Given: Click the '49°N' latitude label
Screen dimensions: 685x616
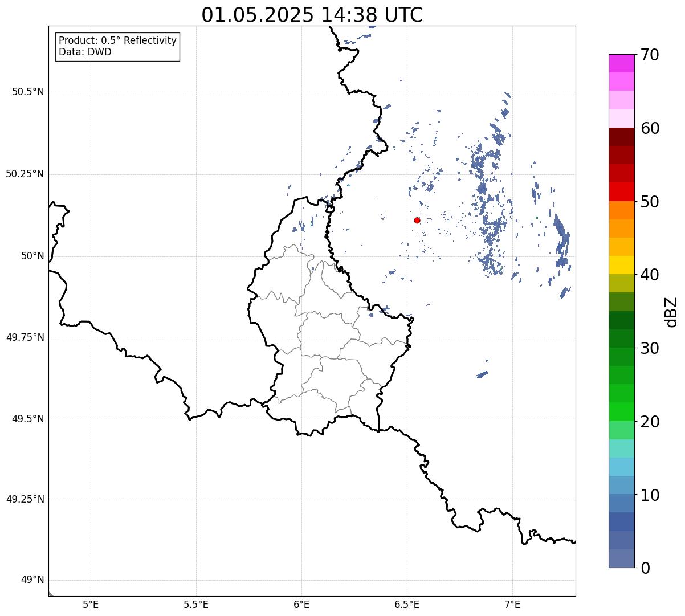Looking at the screenshot, I should [x=32, y=580].
